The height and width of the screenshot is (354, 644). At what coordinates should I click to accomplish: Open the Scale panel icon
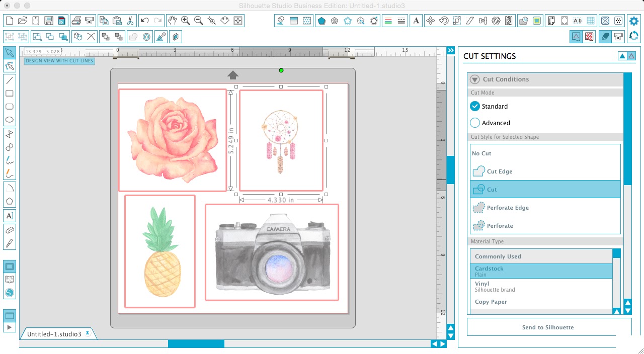[x=457, y=21]
